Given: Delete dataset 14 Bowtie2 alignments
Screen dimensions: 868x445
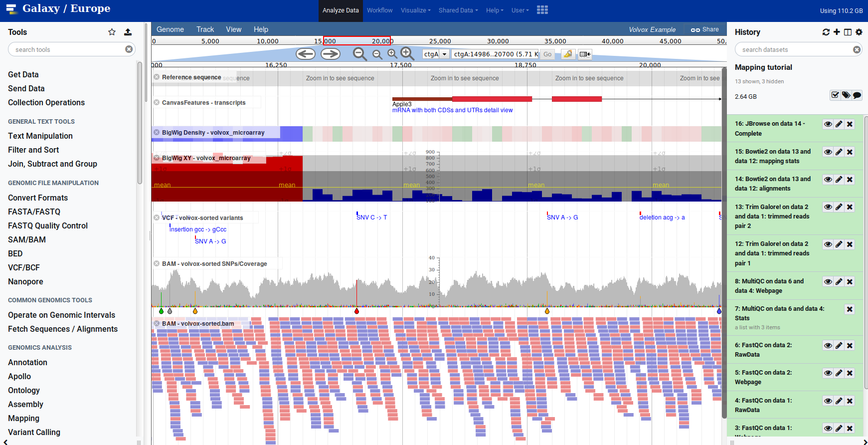Looking at the screenshot, I should tap(850, 180).
